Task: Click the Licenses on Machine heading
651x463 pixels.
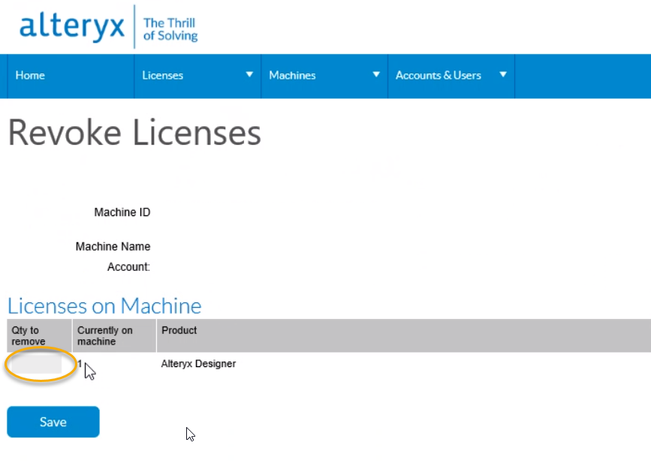Action: pyautogui.click(x=104, y=306)
